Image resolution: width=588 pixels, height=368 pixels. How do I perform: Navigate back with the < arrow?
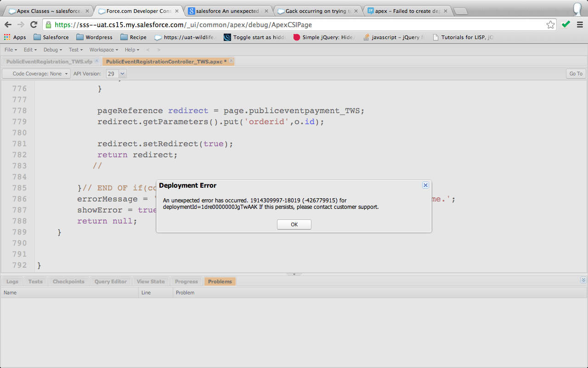pos(148,50)
